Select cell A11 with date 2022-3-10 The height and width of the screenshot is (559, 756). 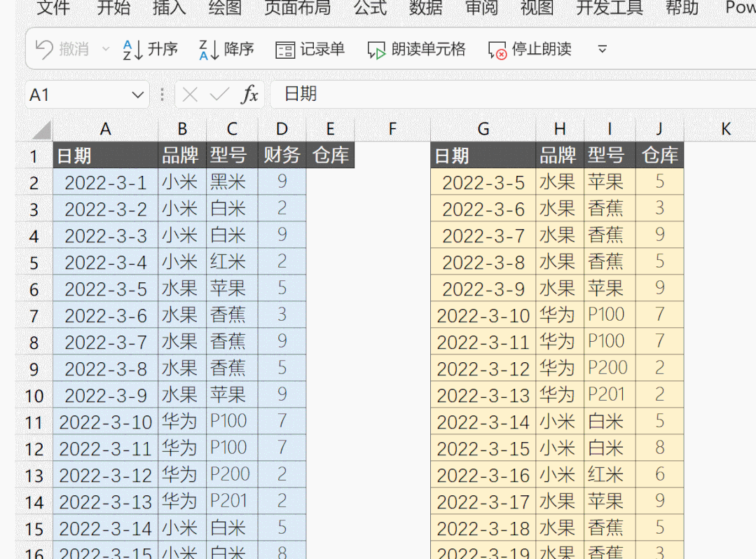(106, 422)
